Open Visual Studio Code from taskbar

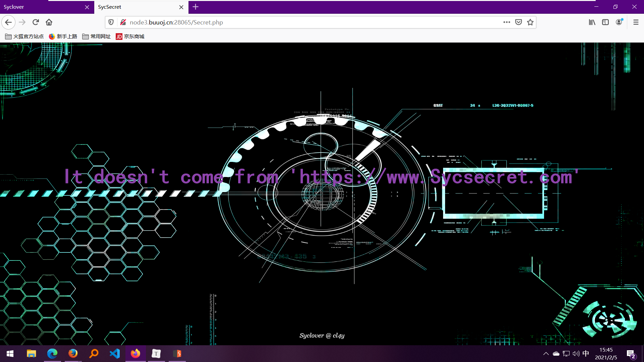115,354
